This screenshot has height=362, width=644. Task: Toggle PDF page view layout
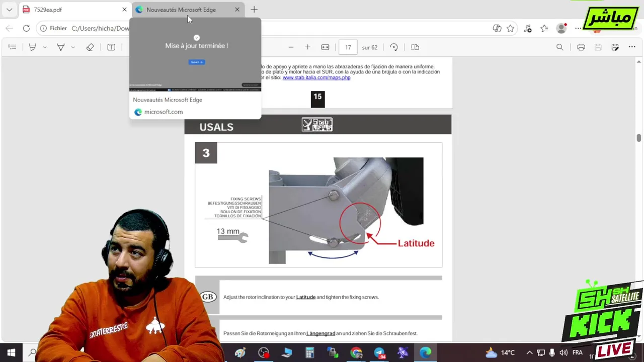pos(415,47)
